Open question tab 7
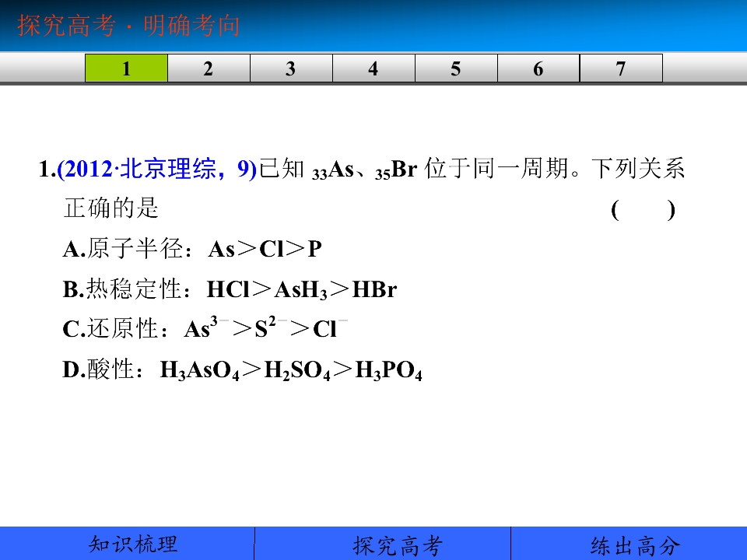The height and width of the screenshot is (560, 747). 621,68
